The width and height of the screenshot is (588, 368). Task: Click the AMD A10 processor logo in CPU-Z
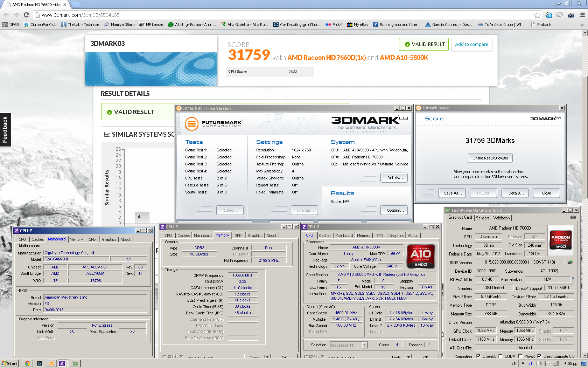coord(421,256)
